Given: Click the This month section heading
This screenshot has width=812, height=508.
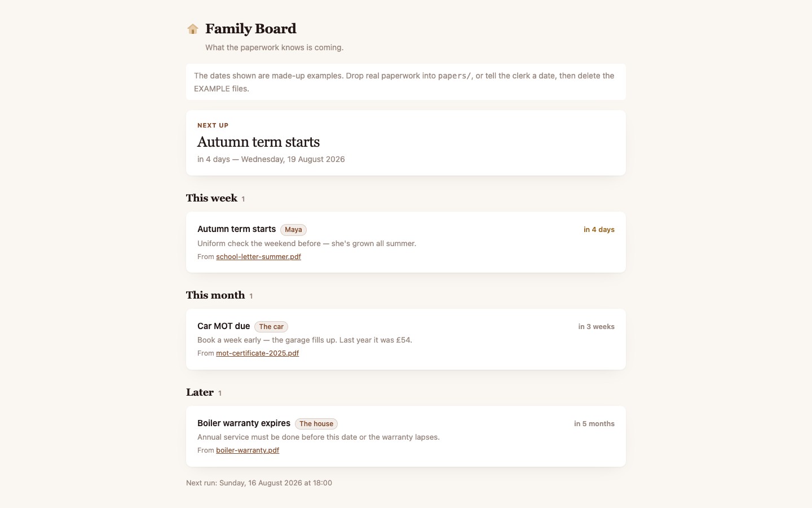Looking at the screenshot, I should click(215, 295).
